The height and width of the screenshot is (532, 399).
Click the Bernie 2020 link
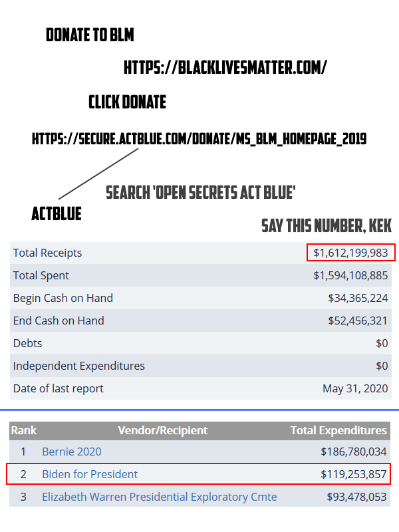pos(72,452)
